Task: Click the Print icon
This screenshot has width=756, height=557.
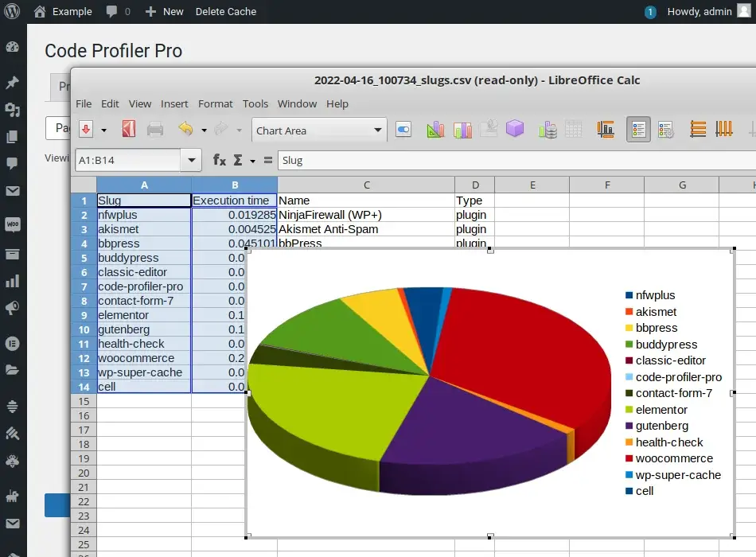Action: (154, 130)
